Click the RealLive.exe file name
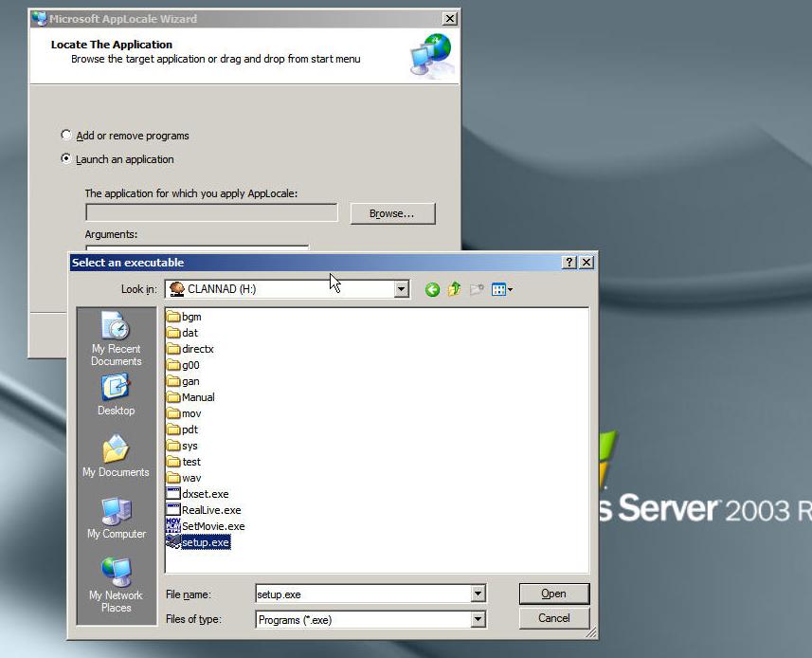Image resolution: width=812 pixels, height=658 pixels. tap(211, 510)
